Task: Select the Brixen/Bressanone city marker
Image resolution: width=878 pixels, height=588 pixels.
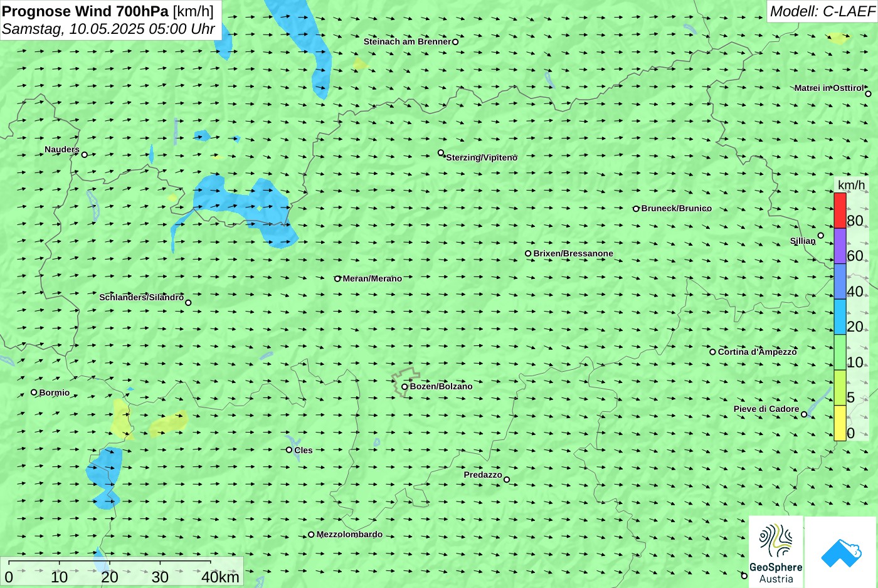Action: (x=528, y=254)
